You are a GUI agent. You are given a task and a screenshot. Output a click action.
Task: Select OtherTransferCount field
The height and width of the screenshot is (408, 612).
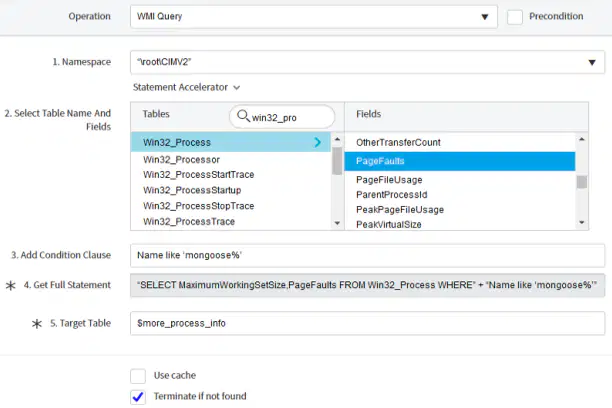point(398,143)
